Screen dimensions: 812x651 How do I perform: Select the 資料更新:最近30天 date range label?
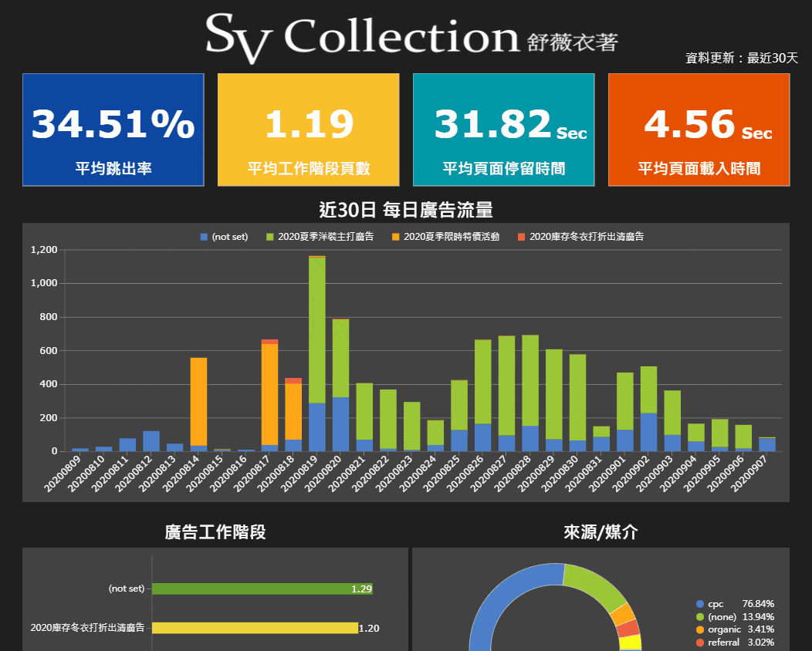pyautogui.click(x=742, y=58)
